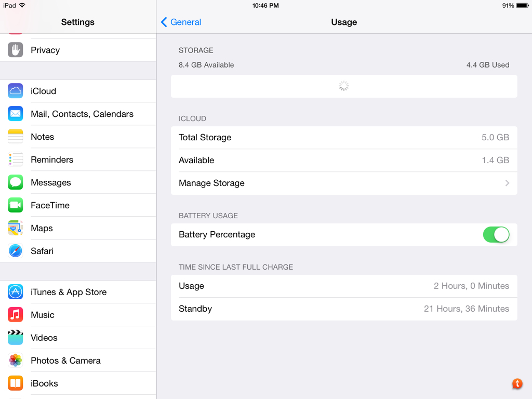
Task: Open Messages settings
Action: 78,182
